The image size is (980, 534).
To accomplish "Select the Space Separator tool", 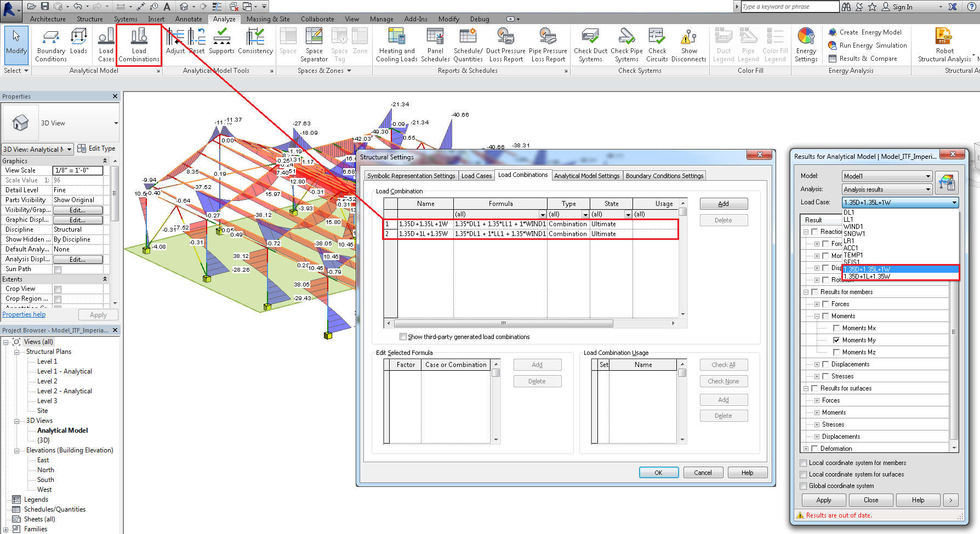I will click(314, 45).
